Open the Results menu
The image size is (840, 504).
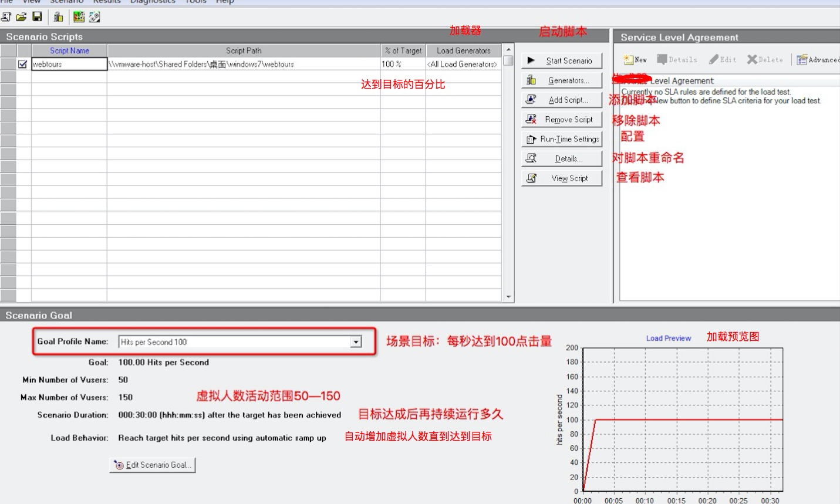106,2
